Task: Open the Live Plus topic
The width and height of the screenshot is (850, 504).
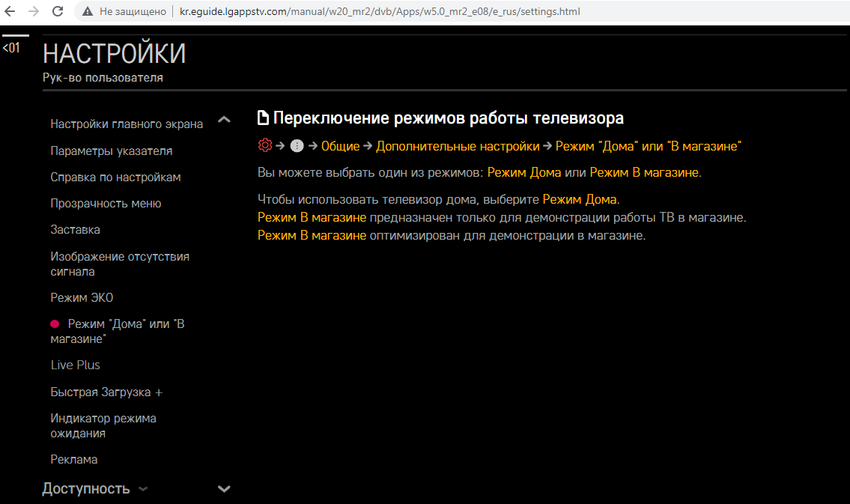Action: [75, 365]
